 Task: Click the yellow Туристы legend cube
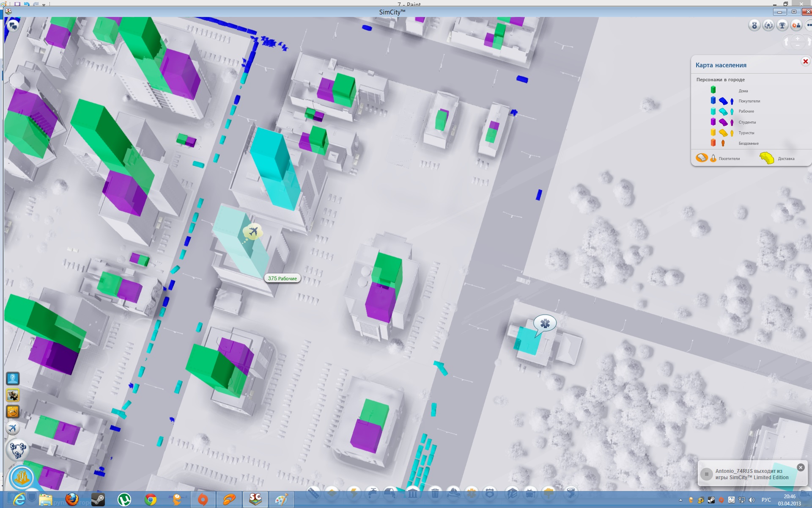point(713,132)
